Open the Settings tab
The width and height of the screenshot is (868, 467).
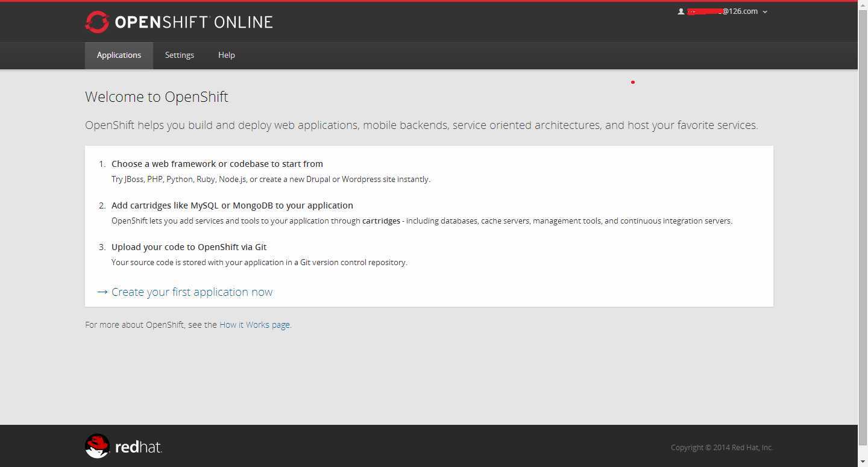point(180,55)
